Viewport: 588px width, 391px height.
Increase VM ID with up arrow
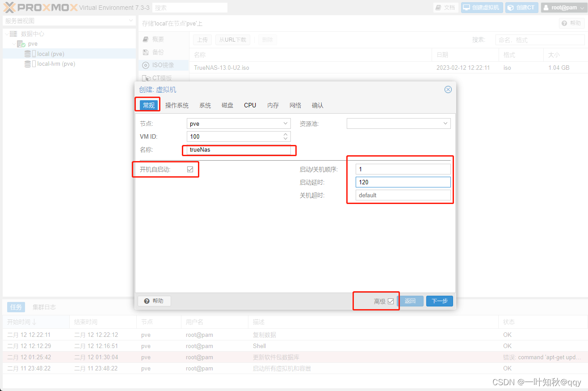click(x=286, y=134)
